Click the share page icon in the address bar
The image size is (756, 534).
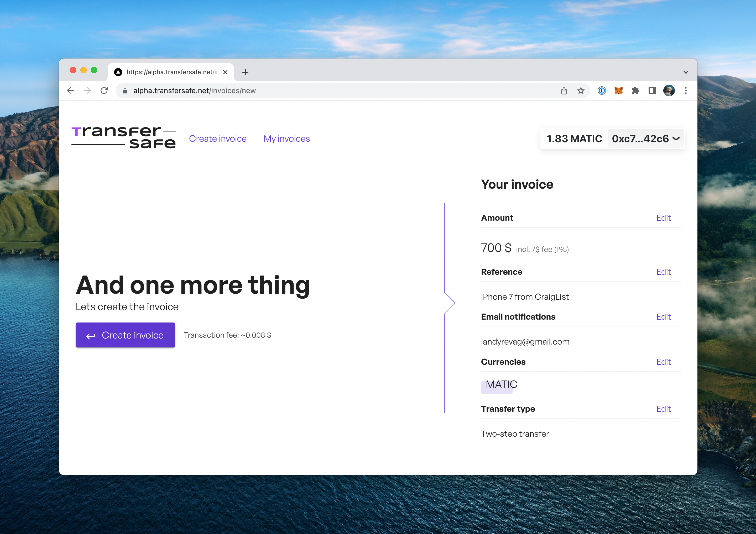click(x=564, y=91)
